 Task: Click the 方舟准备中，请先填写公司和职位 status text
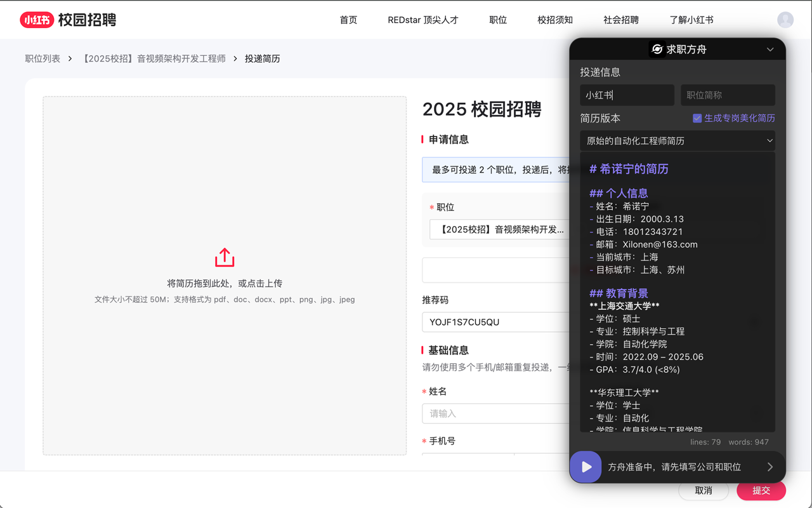tap(674, 467)
